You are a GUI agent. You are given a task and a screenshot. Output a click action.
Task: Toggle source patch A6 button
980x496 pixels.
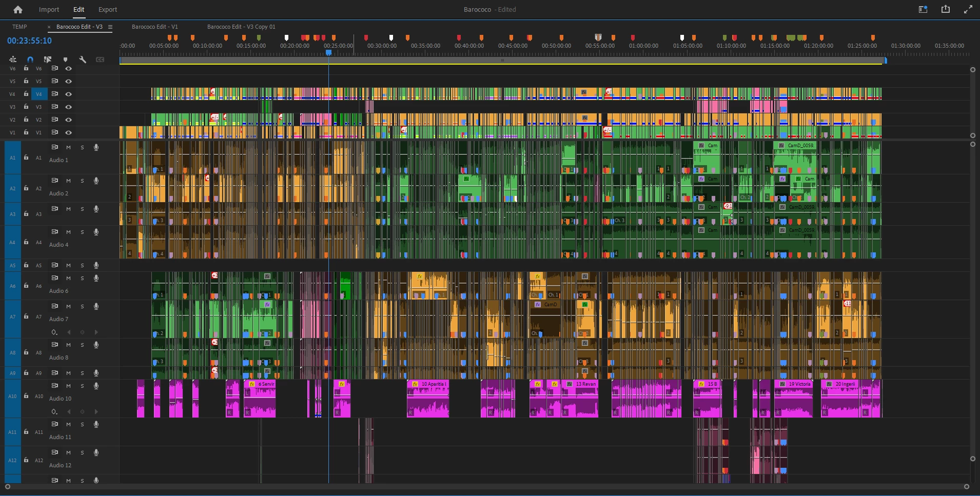(x=12, y=286)
